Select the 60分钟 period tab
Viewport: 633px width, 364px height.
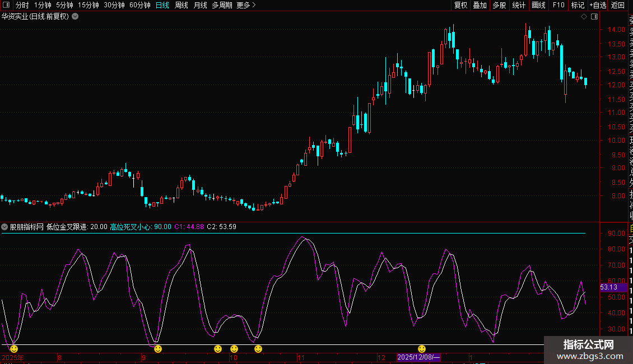click(139, 5)
